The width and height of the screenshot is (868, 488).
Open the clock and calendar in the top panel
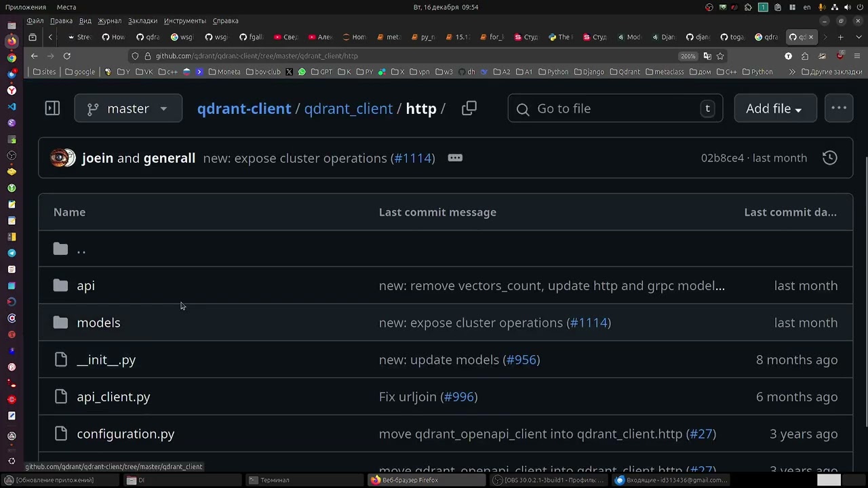tap(446, 7)
